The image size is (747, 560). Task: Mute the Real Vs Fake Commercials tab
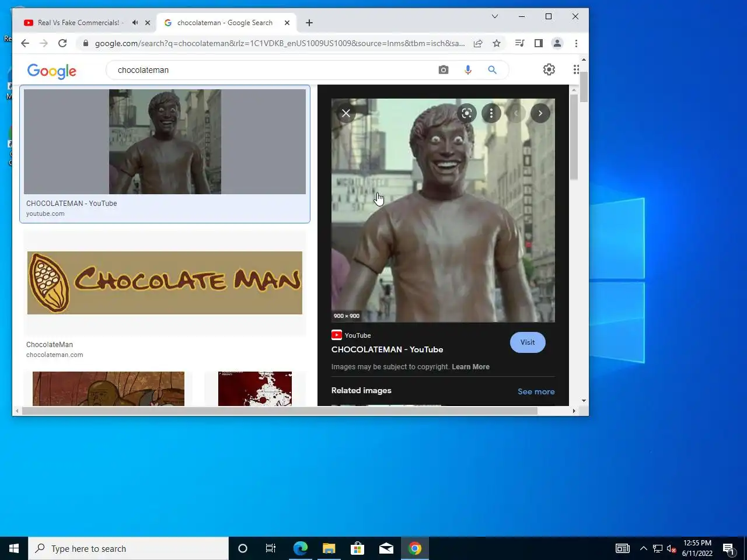[x=135, y=23]
